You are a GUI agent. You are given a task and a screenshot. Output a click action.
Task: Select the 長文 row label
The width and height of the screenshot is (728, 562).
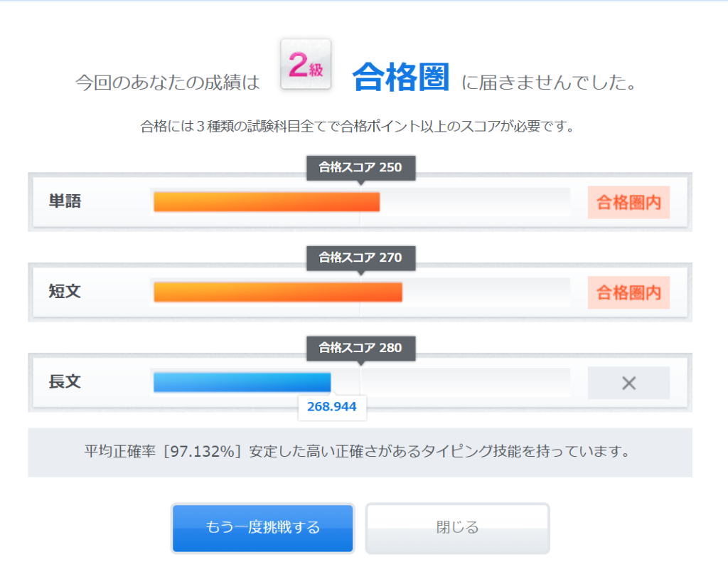(x=65, y=382)
